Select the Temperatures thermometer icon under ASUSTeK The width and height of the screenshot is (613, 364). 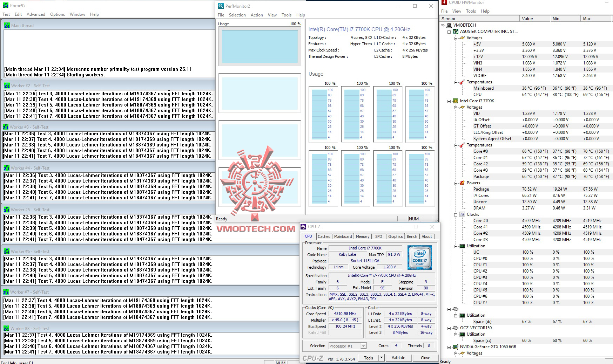462,82
